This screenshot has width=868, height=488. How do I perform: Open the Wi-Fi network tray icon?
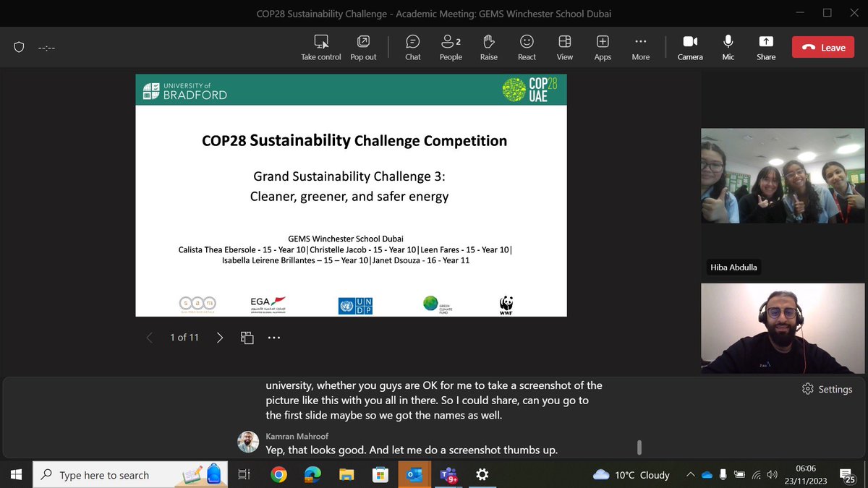coord(757,474)
